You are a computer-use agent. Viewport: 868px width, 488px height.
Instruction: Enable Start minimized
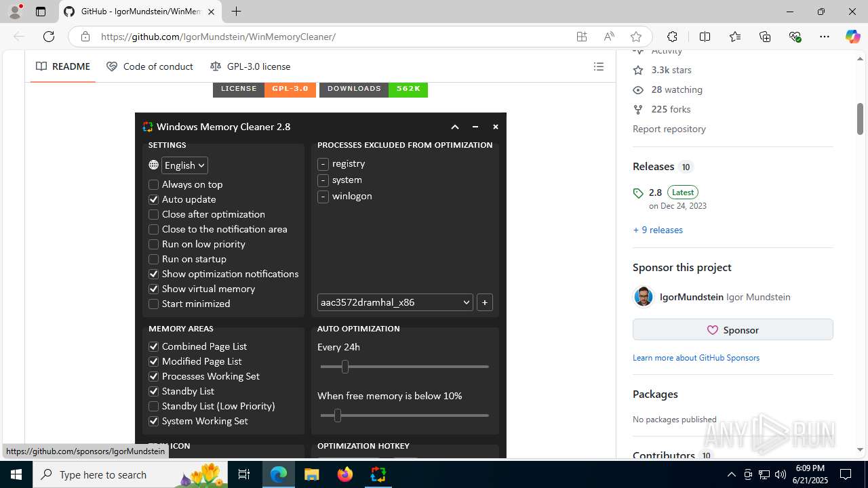click(x=153, y=304)
